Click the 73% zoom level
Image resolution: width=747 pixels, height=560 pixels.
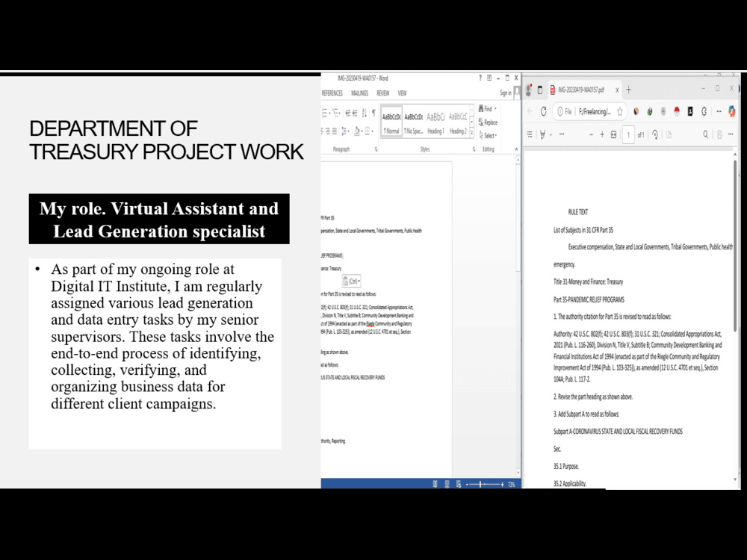(x=511, y=485)
